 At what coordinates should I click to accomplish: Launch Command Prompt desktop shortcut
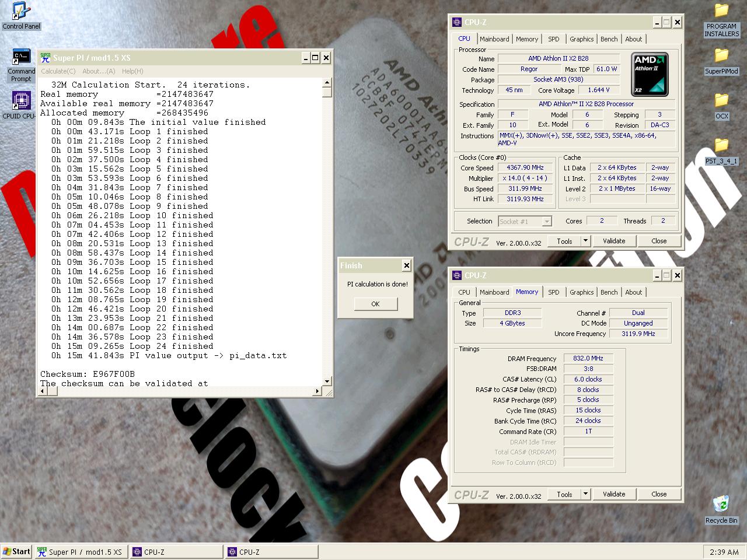(21, 65)
